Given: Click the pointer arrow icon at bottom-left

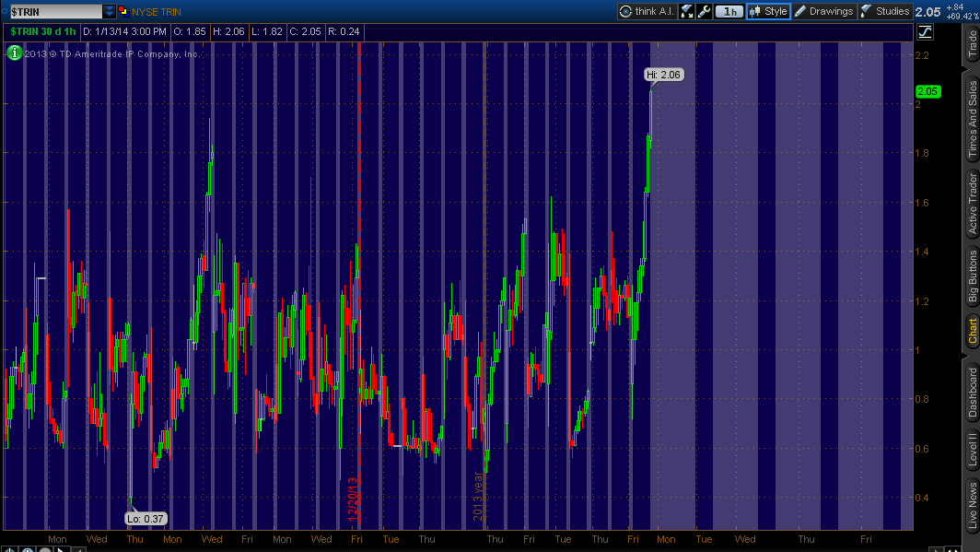Looking at the screenshot, I should click(x=61, y=549).
